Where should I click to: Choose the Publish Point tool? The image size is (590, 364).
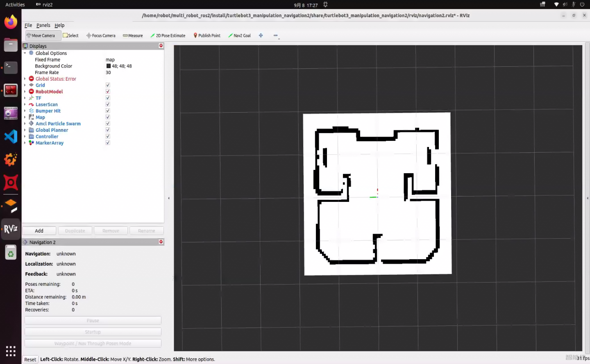pos(207,36)
